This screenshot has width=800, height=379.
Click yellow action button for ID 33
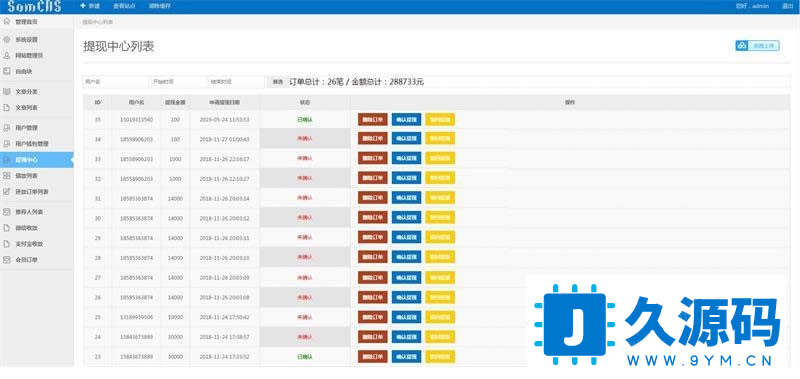pos(440,158)
